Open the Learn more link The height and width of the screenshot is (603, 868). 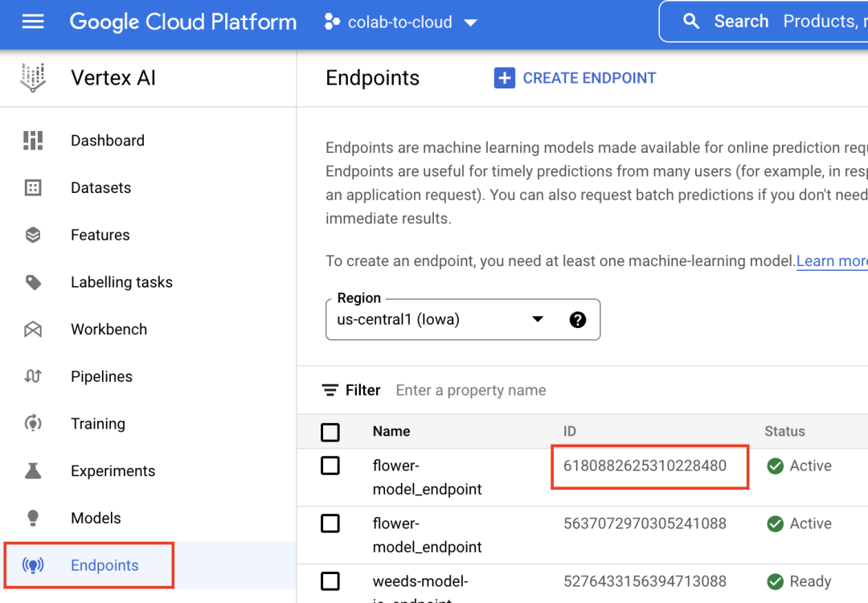pyautogui.click(x=831, y=260)
